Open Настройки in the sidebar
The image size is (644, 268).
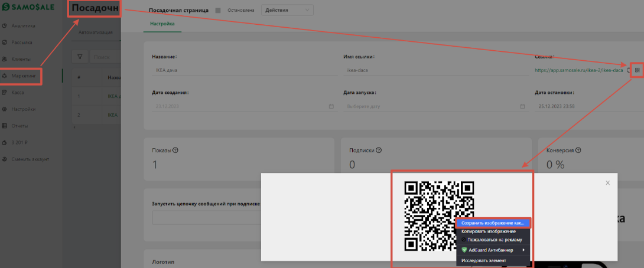[24, 109]
